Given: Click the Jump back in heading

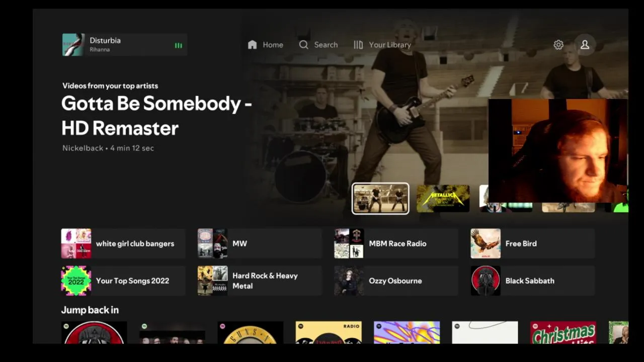Looking at the screenshot, I should pyautogui.click(x=90, y=310).
